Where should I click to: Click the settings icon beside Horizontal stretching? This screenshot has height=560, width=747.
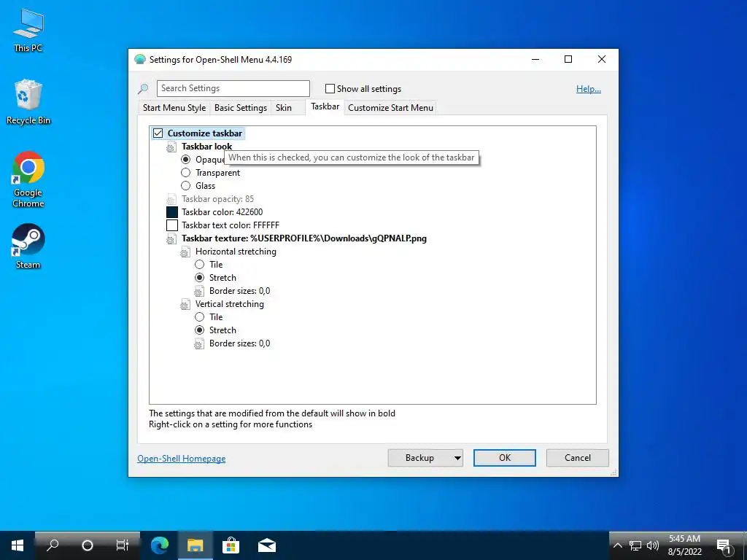click(x=185, y=252)
